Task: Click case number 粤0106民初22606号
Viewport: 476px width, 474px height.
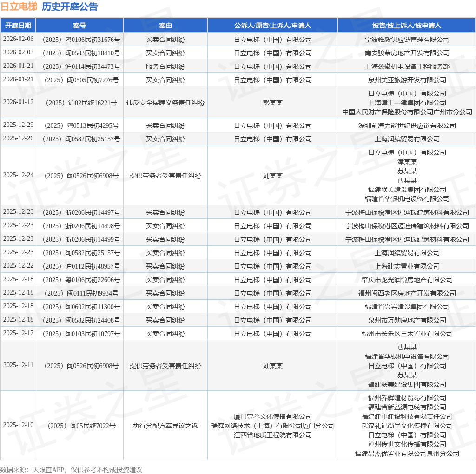Action: click(93, 280)
